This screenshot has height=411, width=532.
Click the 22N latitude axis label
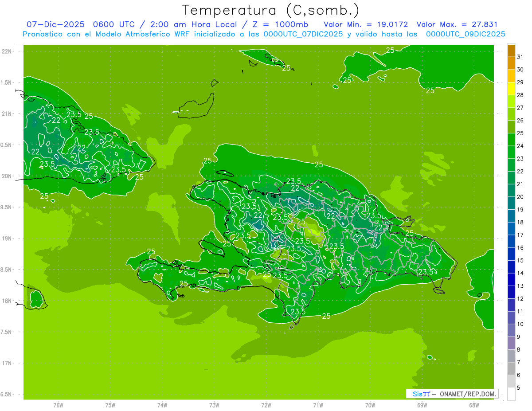coord(8,51)
